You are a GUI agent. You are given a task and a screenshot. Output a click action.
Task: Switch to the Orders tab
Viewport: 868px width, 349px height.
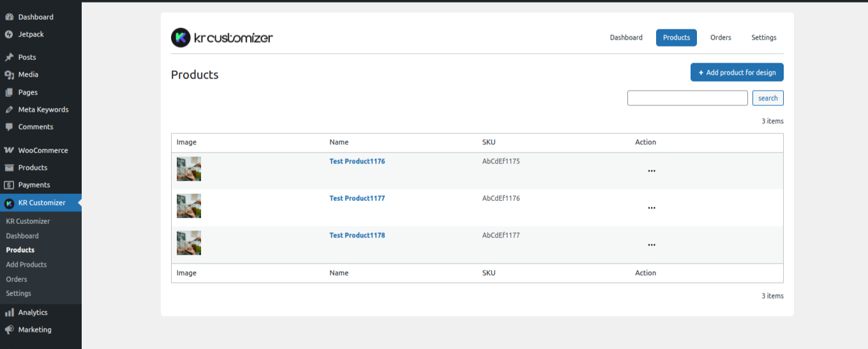(x=721, y=38)
